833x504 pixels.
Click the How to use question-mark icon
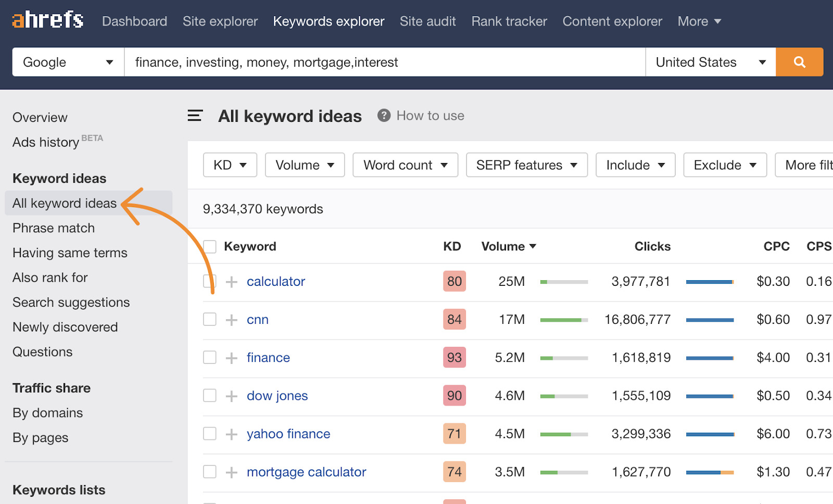point(384,116)
